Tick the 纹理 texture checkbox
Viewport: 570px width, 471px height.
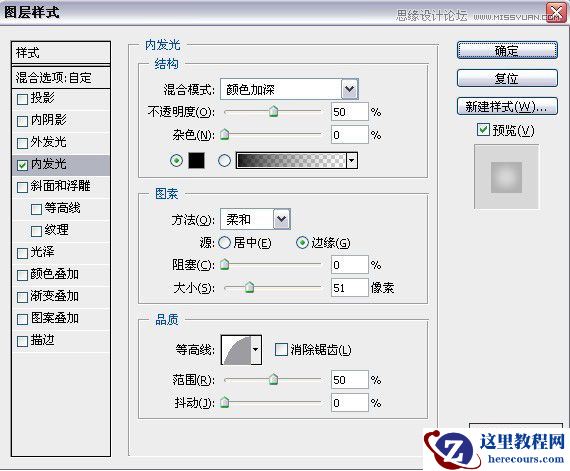36,231
